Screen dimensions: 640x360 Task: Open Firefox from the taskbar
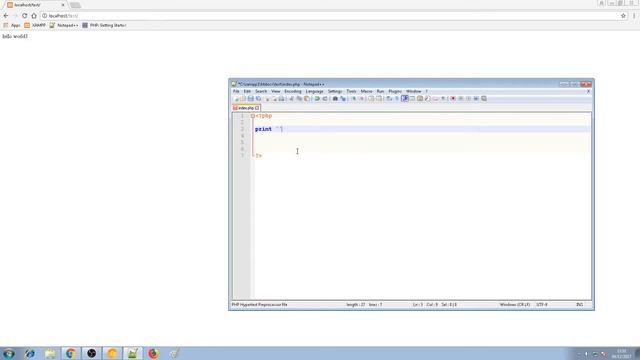click(153, 353)
